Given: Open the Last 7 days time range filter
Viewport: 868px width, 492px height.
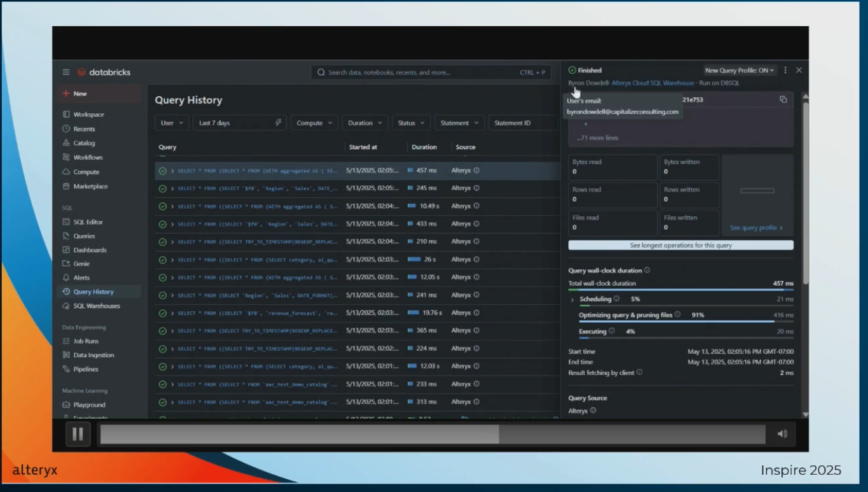Looking at the screenshot, I should tap(239, 123).
